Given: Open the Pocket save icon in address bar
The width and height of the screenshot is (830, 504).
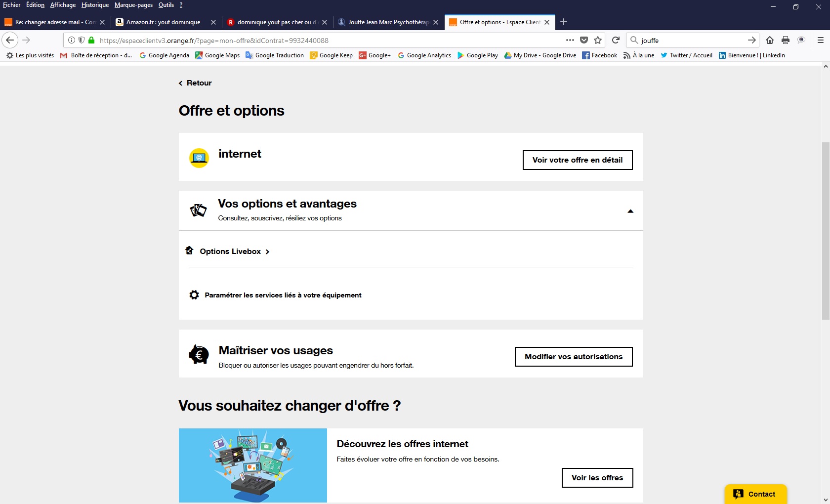Looking at the screenshot, I should (x=584, y=40).
